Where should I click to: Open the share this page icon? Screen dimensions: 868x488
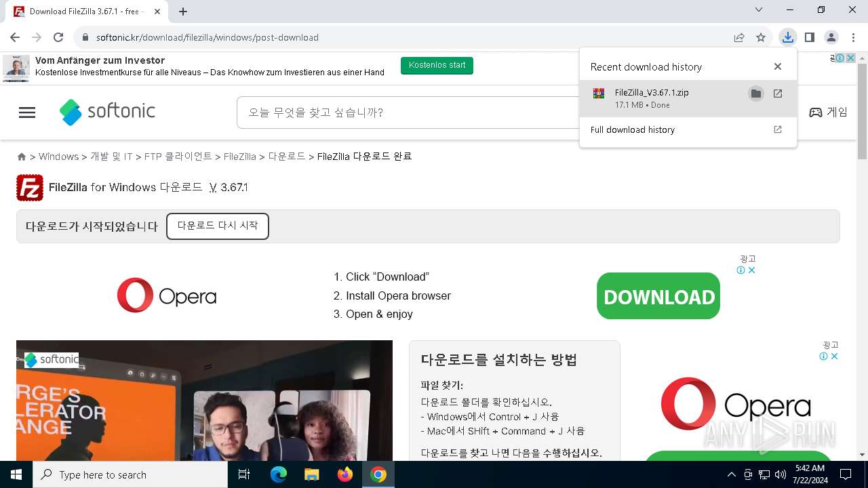[x=739, y=37]
